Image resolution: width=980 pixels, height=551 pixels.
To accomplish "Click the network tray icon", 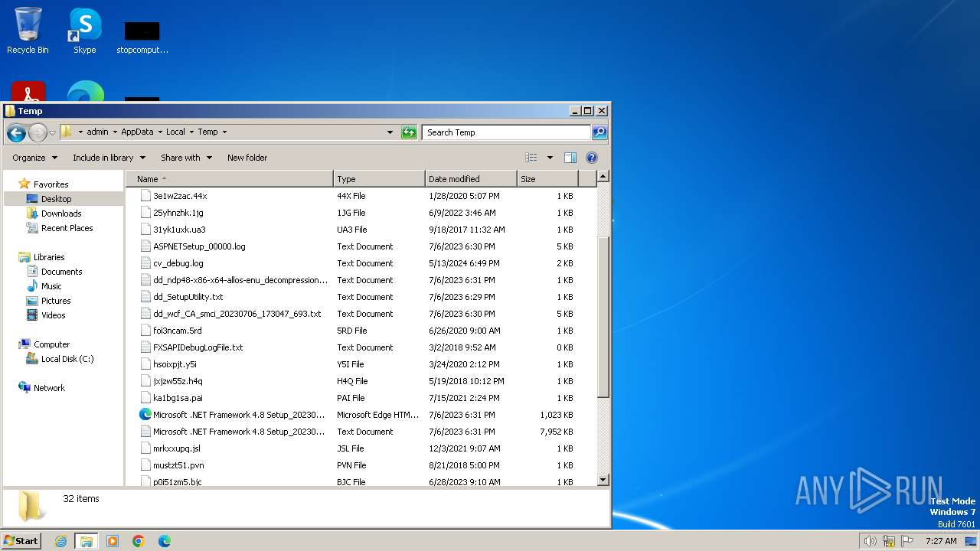I will point(889,541).
